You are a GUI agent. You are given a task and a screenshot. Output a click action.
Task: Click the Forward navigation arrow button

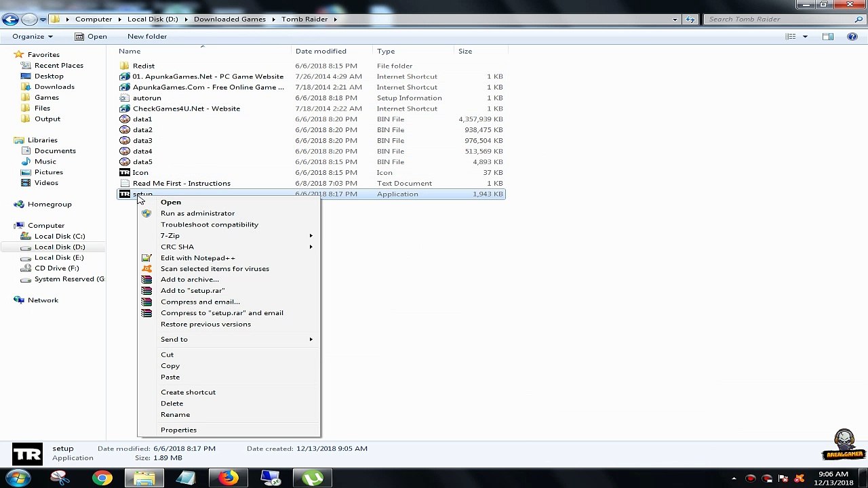[28, 19]
